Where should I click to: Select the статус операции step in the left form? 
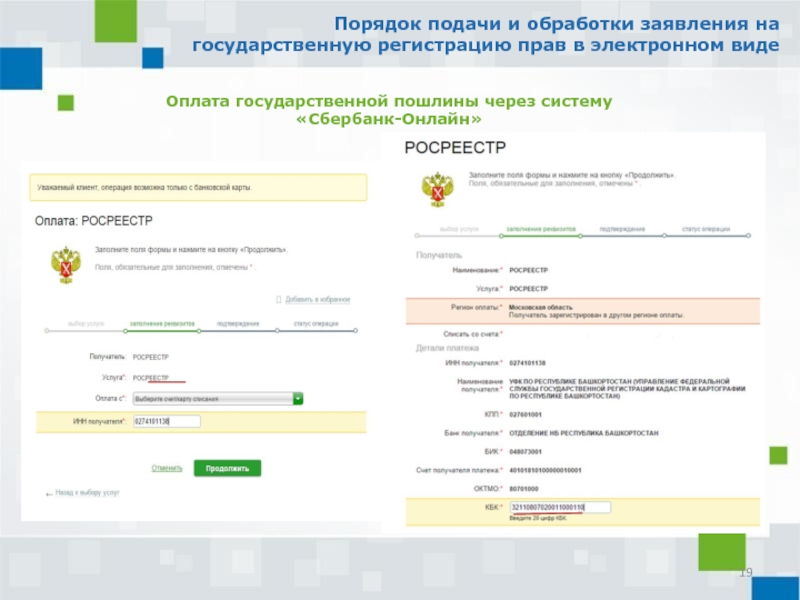tap(316, 323)
